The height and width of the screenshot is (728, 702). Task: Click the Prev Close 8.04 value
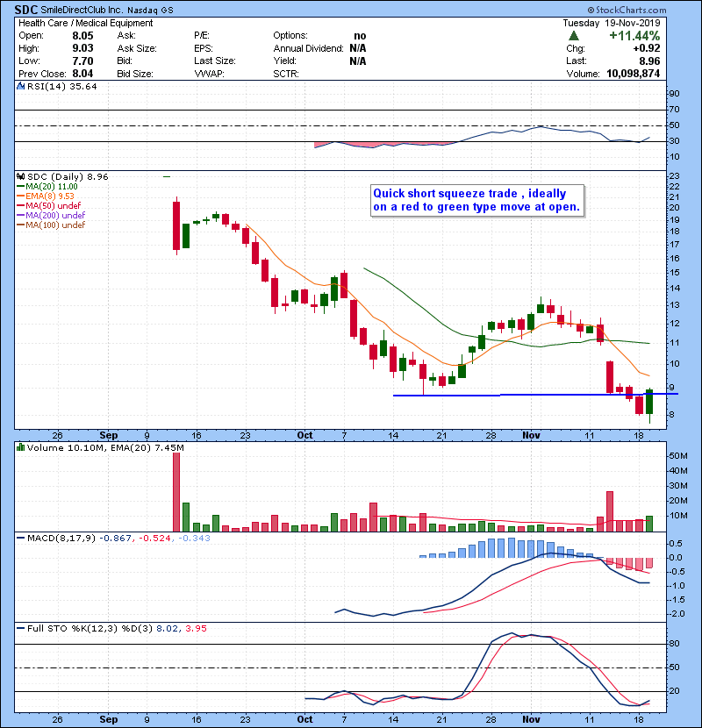[82, 74]
